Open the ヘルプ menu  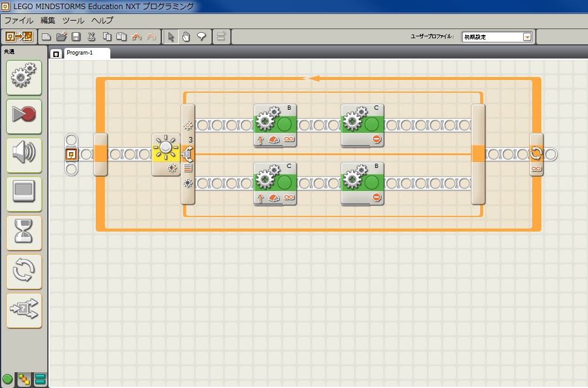coord(102,21)
